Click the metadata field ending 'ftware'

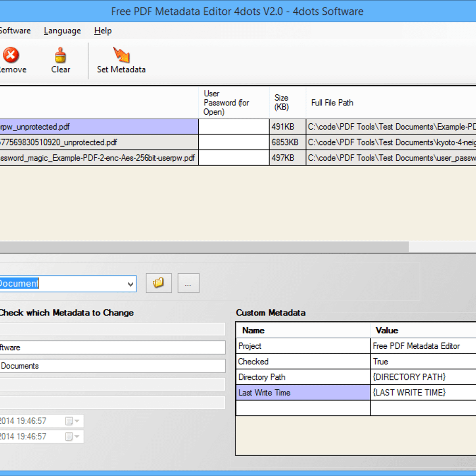click(113, 347)
